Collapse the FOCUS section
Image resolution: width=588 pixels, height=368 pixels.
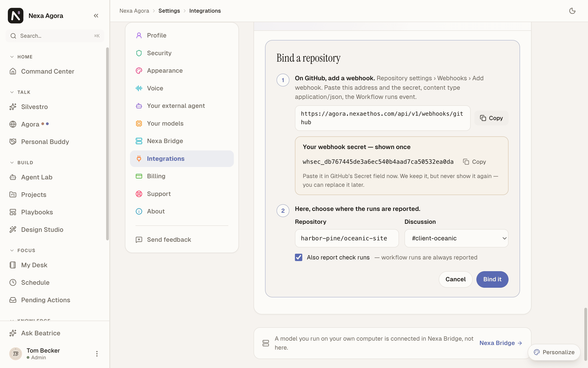point(23,250)
